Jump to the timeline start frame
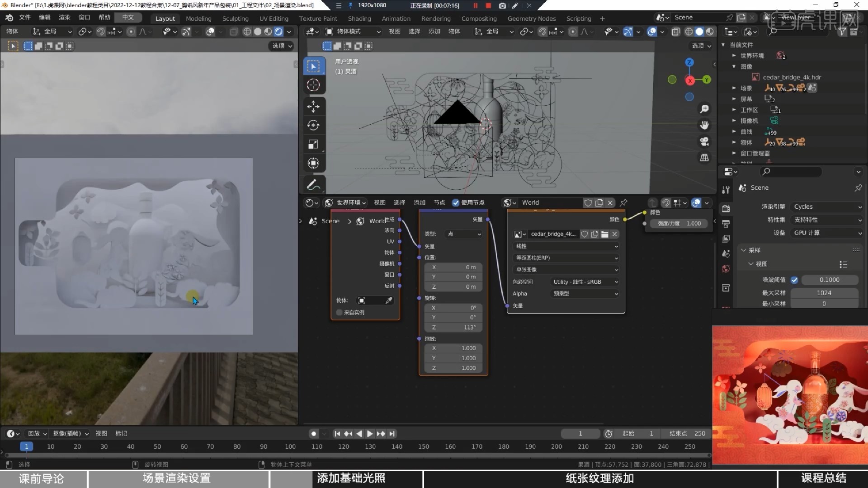The width and height of the screenshot is (868, 488). click(x=337, y=434)
